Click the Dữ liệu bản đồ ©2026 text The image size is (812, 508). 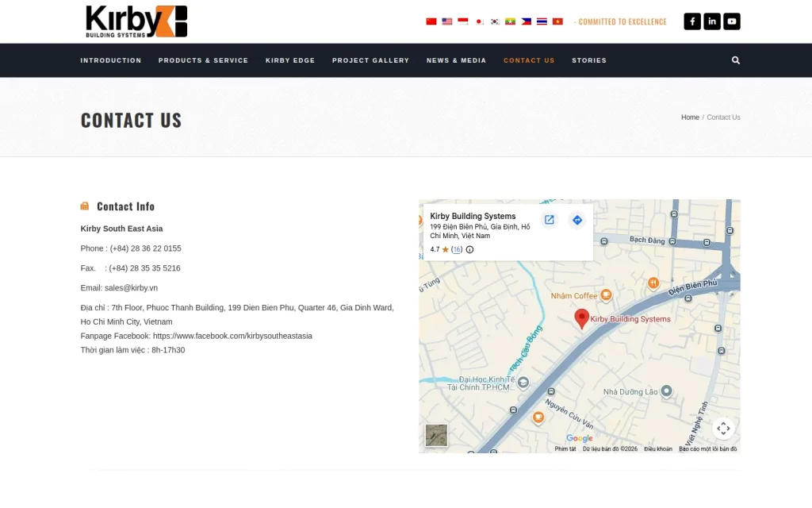tap(610, 449)
